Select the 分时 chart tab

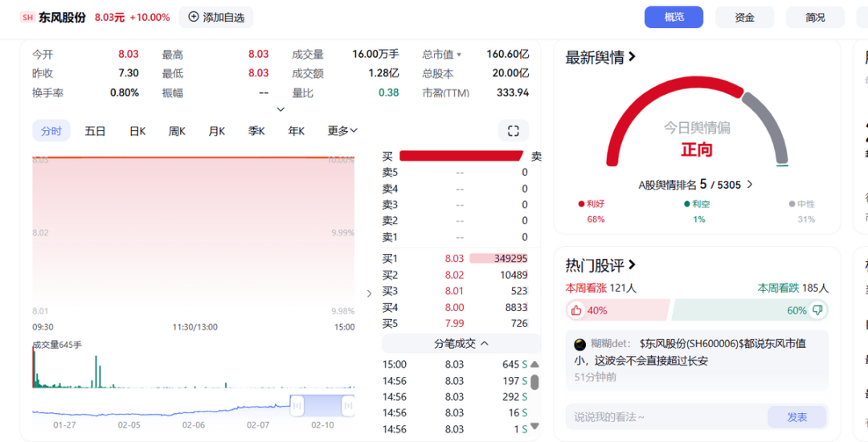click(51, 131)
